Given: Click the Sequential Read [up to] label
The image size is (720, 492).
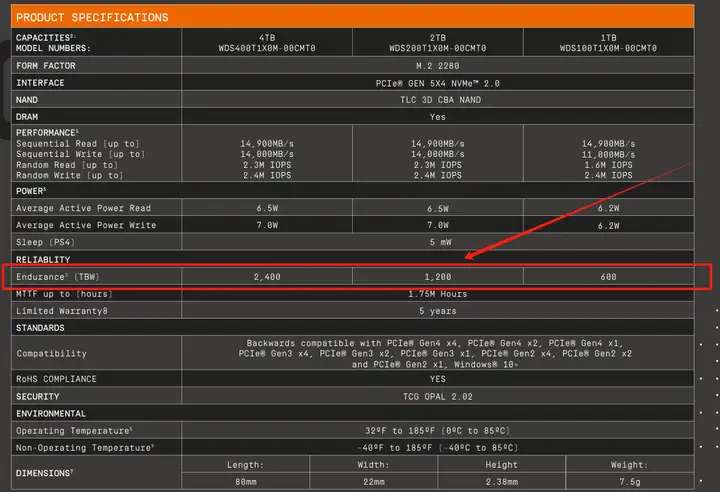Looking at the screenshot, I should coord(78,143).
